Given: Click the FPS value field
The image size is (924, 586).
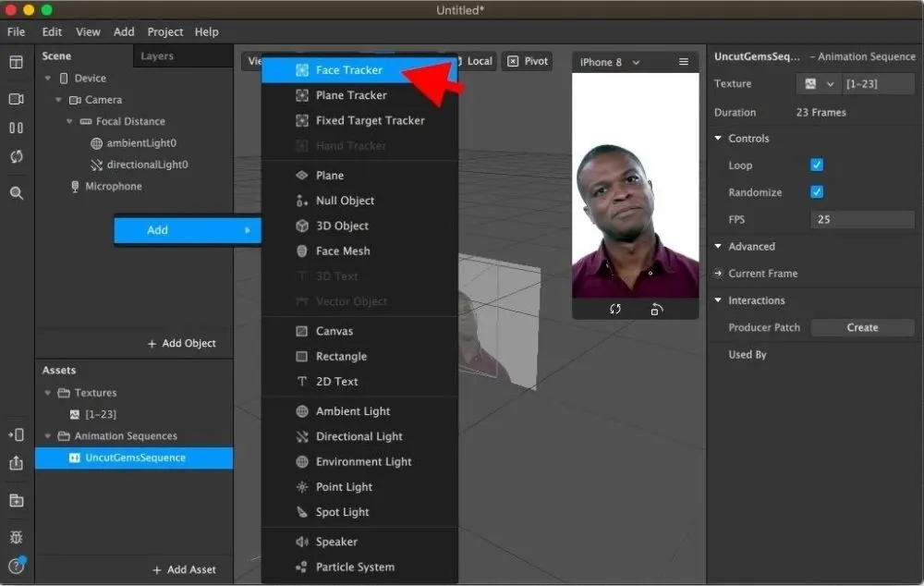Looking at the screenshot, I should (862, 220).
